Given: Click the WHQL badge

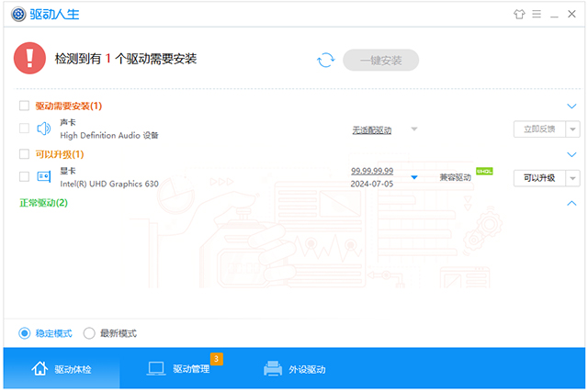Looking at the screenshot, I should click(x=484, y=172).
